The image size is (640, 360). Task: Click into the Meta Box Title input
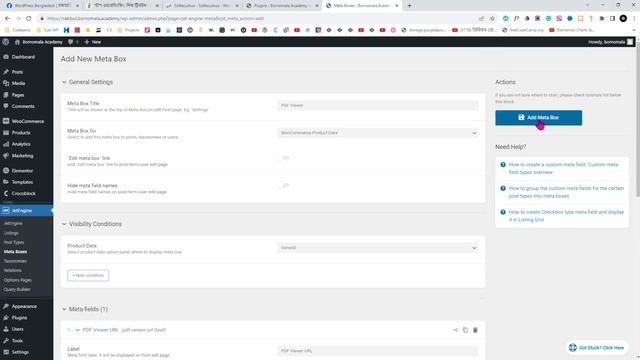(x=378, y=105)
